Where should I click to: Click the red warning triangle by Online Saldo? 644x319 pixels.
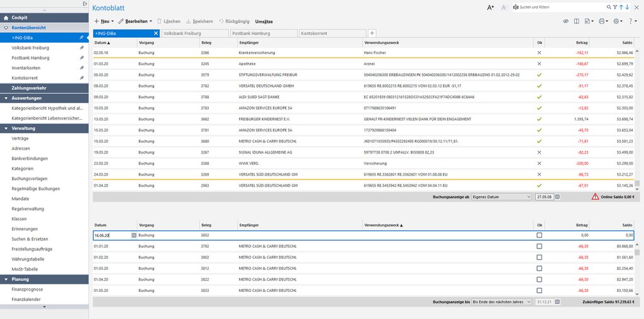(x=595, y=197)
